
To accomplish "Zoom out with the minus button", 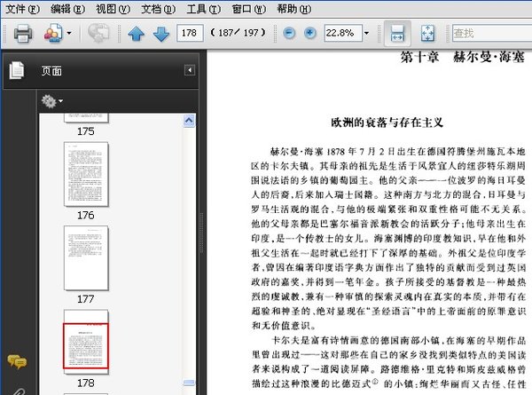I will pyautogui.click(x=289, y=33).
